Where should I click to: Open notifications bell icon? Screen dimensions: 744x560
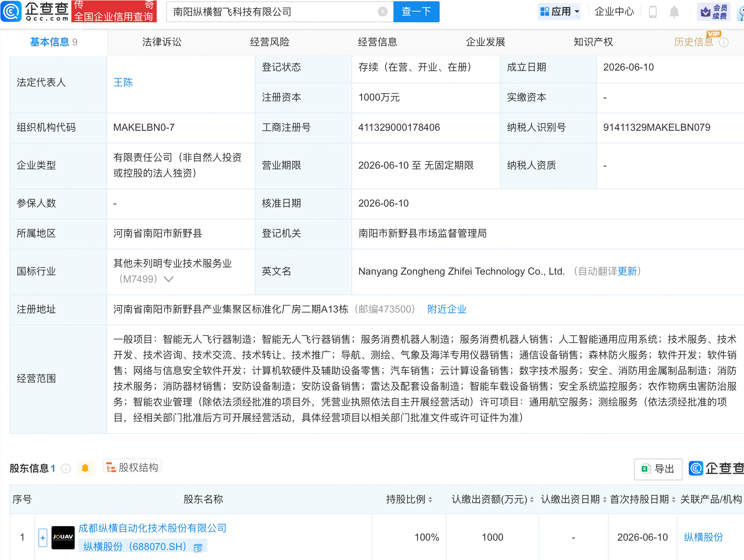[674, 12]
